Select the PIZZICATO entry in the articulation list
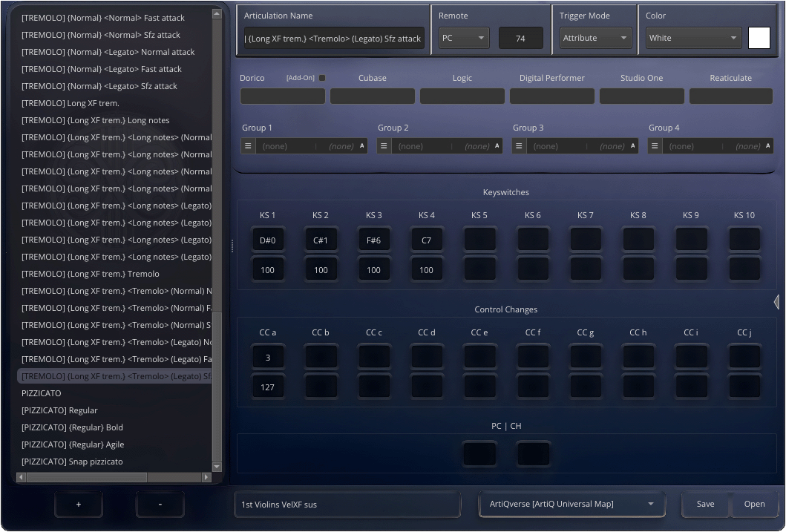The height and width of the screenshot is (532, 786). click(x=41, y=393)
